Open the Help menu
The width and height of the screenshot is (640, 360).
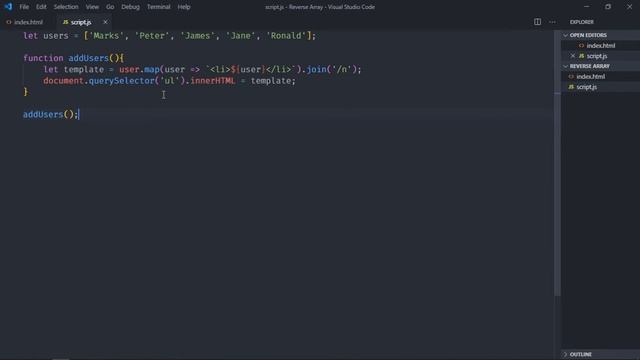(184, 7)
